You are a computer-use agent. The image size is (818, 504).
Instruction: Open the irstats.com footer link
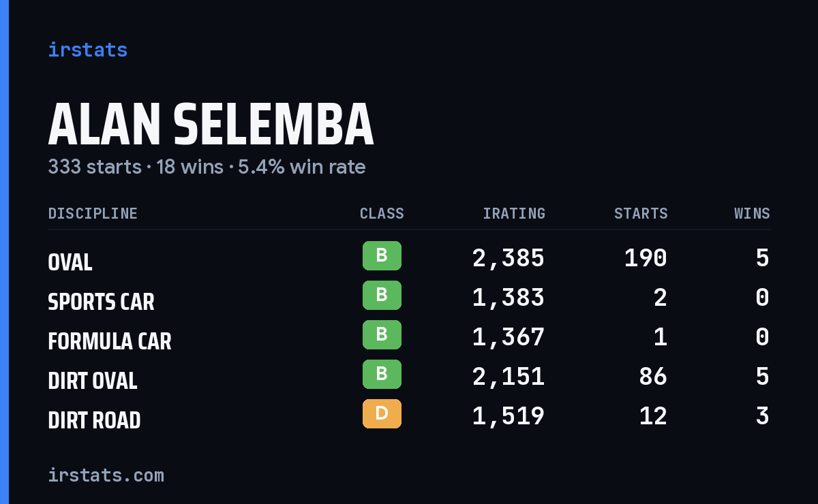click(x=106, y=475)
